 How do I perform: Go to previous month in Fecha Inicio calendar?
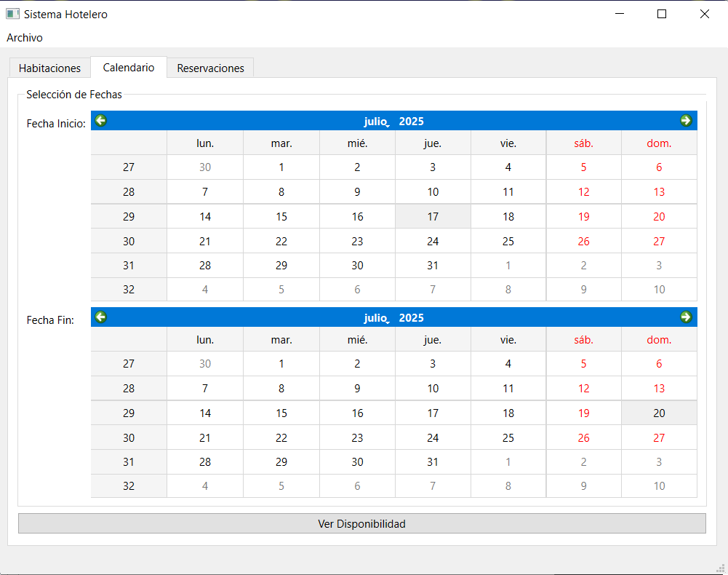[x=101, y=121]
